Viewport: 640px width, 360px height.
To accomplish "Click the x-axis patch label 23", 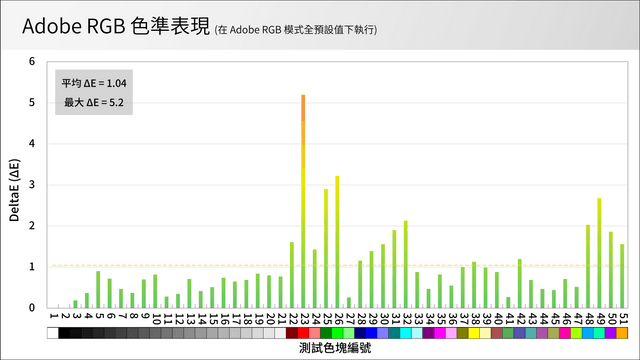I will click(x=304, y=318).
